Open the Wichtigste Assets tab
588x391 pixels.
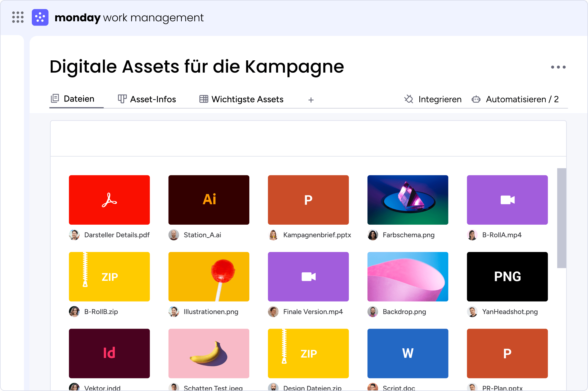241,99
